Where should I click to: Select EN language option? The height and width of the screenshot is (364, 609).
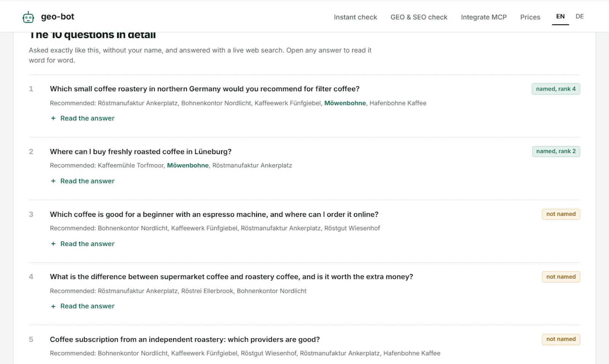click(x=560, y=16)
